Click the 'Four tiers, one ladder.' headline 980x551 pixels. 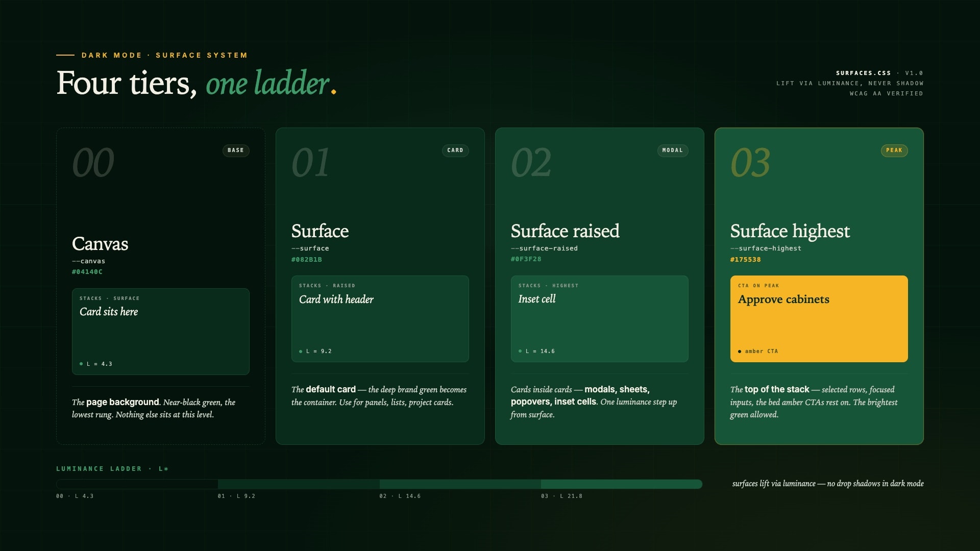[197, 83]
